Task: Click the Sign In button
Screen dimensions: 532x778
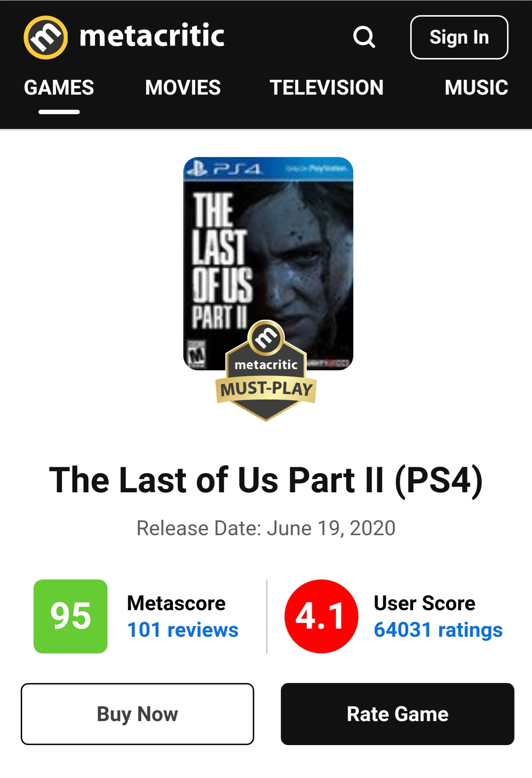Action: [459, 37]
